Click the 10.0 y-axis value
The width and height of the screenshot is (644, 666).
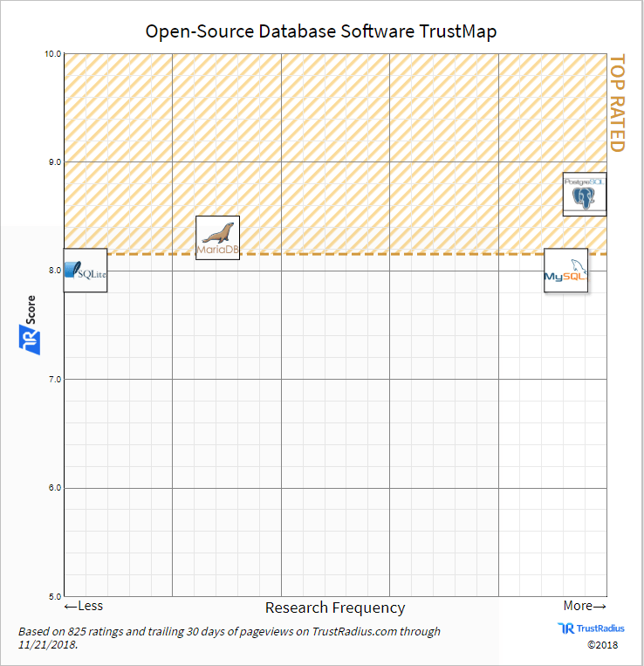(x=52, y=54)
